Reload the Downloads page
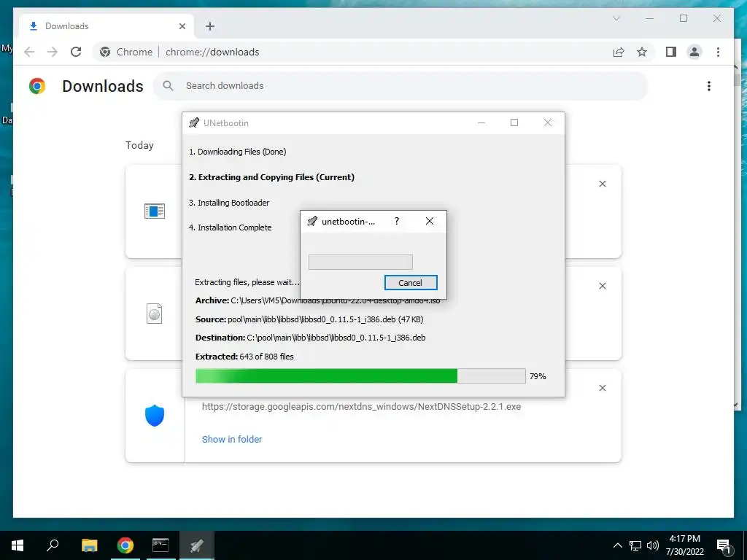The image size is (747, 560). click(76, 52)
